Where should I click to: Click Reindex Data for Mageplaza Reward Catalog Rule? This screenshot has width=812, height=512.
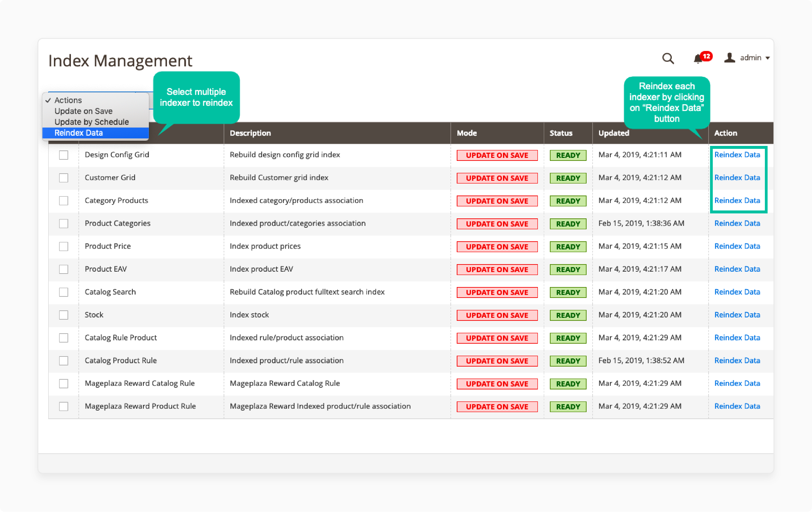tap(737, 383)
